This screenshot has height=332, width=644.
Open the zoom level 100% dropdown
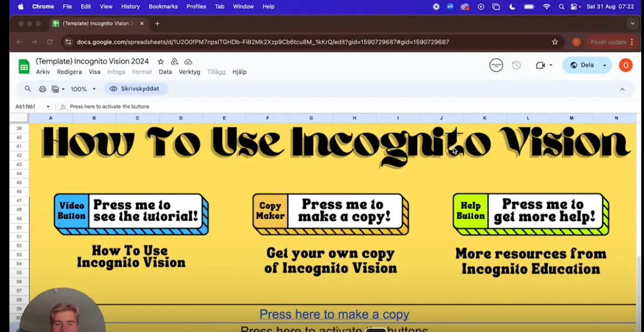click(83, 89)
